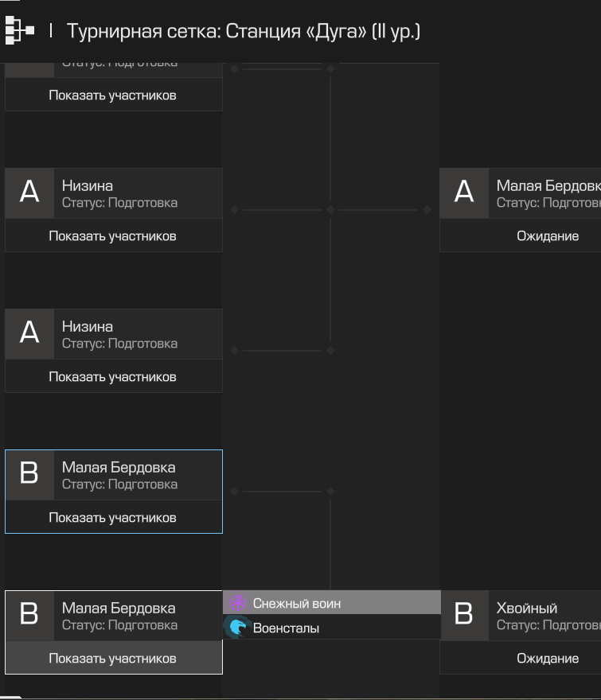The height and width of the screenshot is (700, 601).
Task: Click the B badge on the blue-outlined Малая Бердовка card
Action: pyautogui.click(x=29, y=475)
